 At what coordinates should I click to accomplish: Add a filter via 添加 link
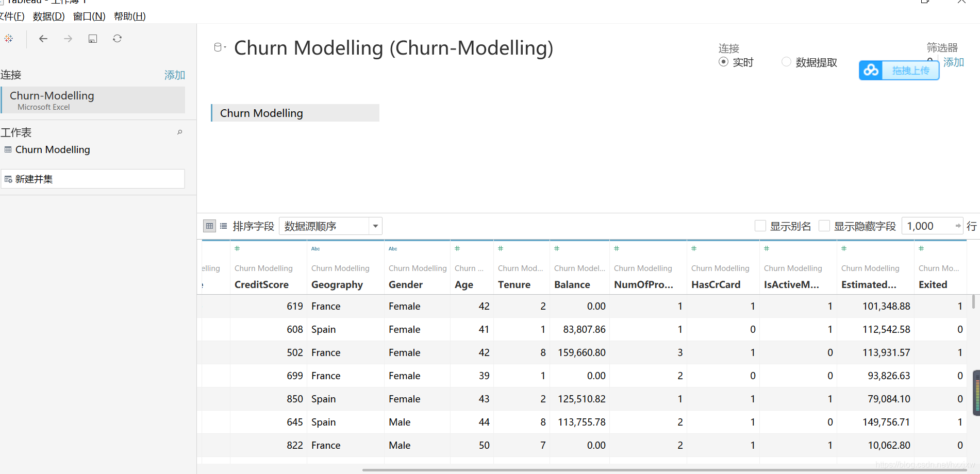954,62
